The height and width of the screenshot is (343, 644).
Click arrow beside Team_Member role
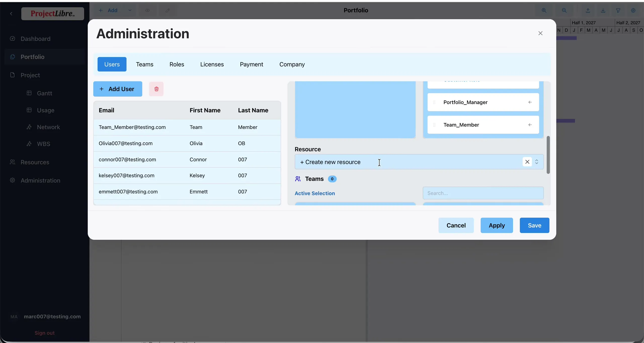530,125
